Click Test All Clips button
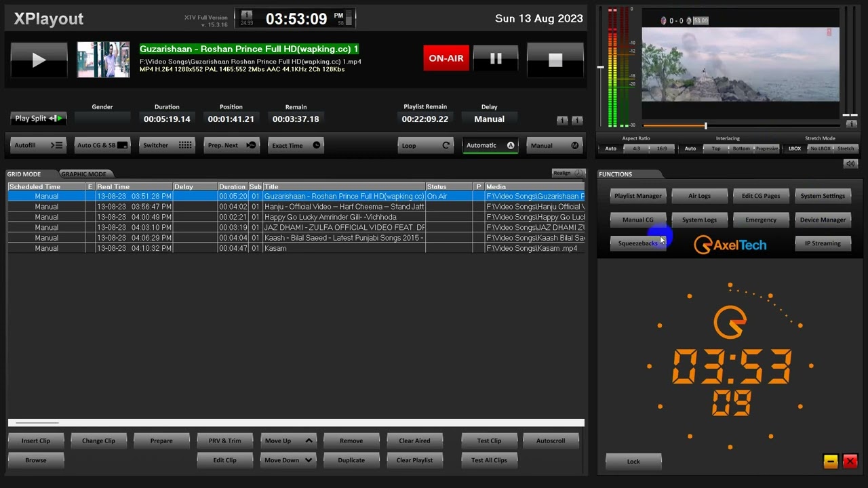Image resolution: width=868 pixels, height=488 pixels. (x=489, y=460)
